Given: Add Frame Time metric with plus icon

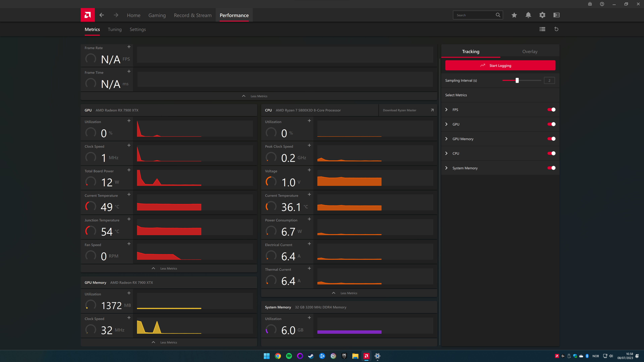Looking at the screenshot, I should coord(129,71).
